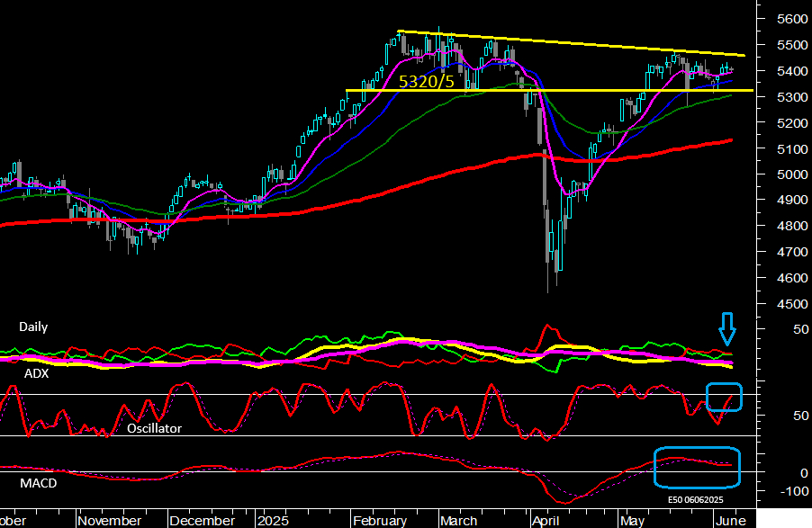This screenshot has height=528, width=812.
Task: Click the 4700 price axis value
Action: 792,252
